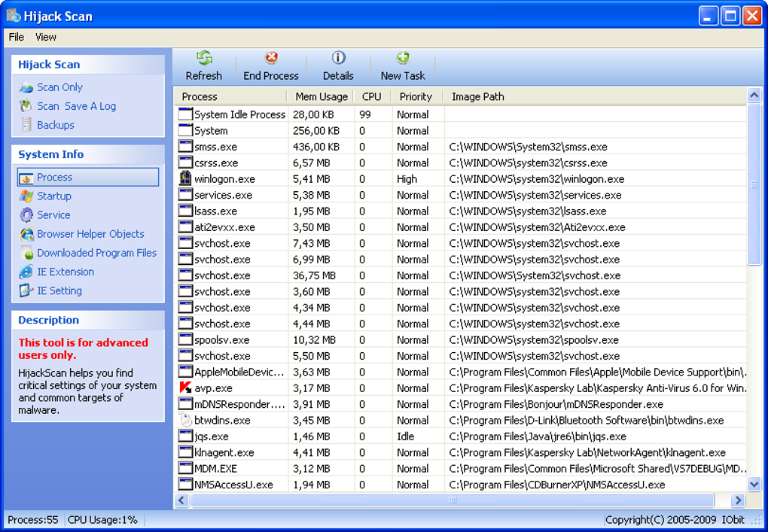768x532 pixels.
Task: Select the mDNSResponder process row
Action: 460,404
